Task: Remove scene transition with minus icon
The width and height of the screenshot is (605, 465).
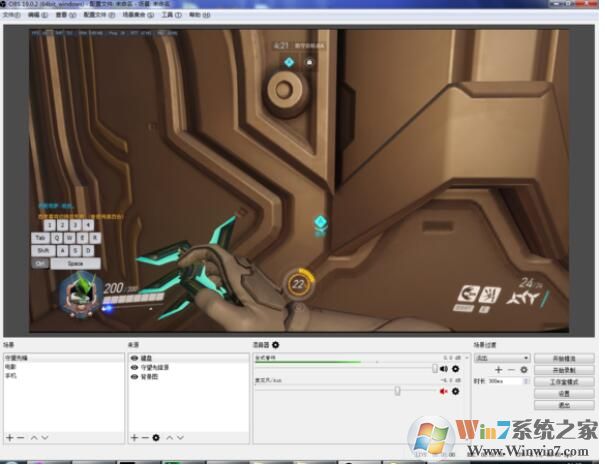Action: [511, 370]
